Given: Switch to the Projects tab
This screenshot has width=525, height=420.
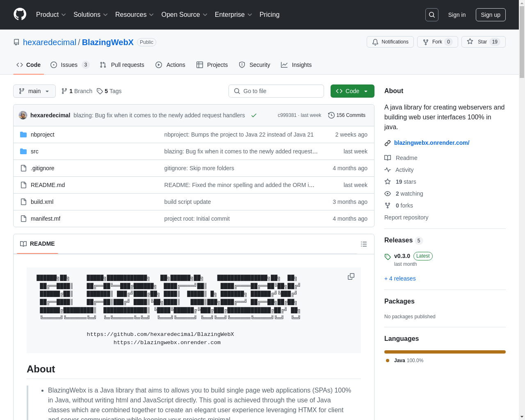Looking at the screenshot, I should (x=212, y=65).
